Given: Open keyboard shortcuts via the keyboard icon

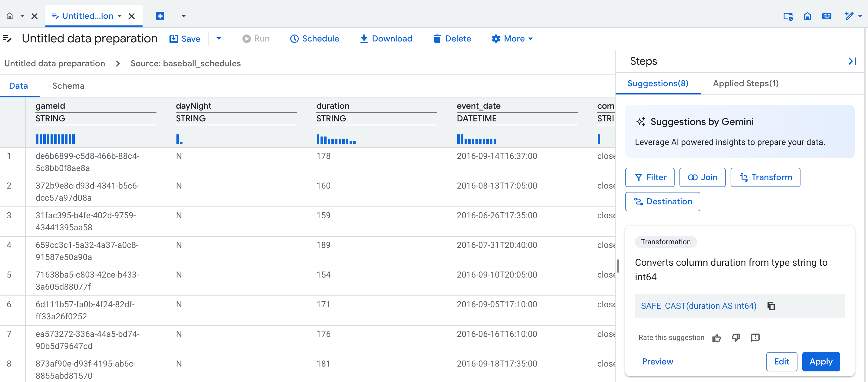Looking at the screenshot, I should click(x=827, y=16).
